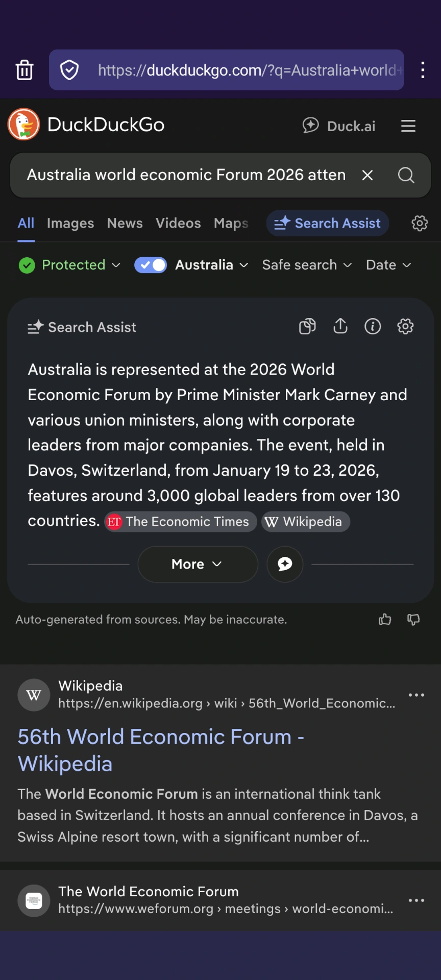View Search Assist info
441x980 pixels.
pos(373,326)
